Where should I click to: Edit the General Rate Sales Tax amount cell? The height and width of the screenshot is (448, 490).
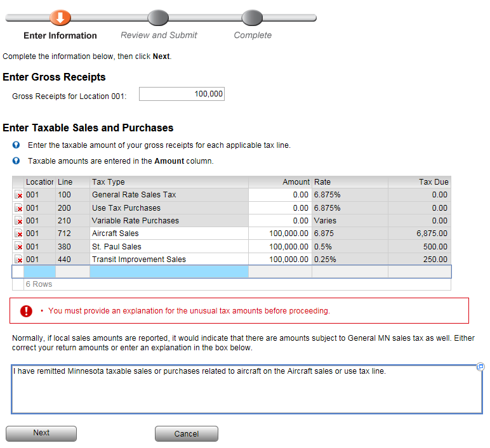point(279,195)
